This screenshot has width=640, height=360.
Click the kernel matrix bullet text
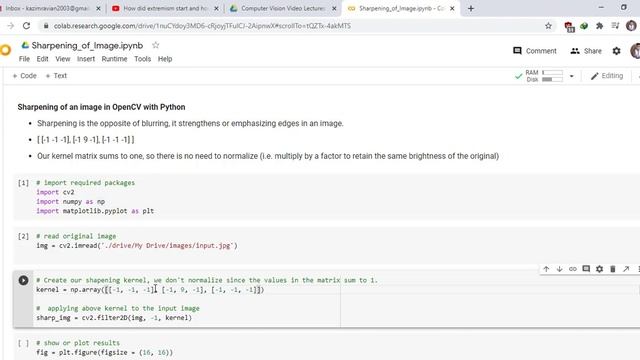tap(86, 140)
